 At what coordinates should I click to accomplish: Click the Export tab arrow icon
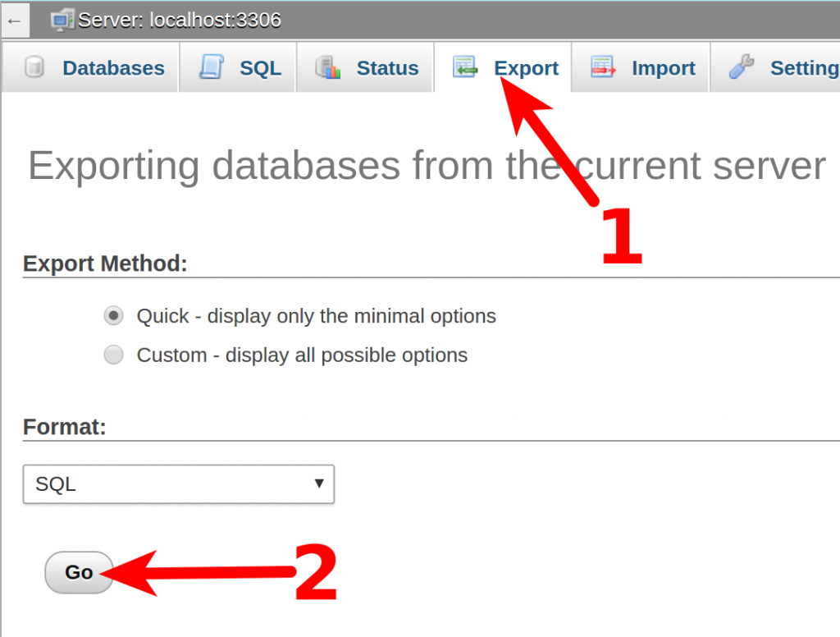point(465,68)
